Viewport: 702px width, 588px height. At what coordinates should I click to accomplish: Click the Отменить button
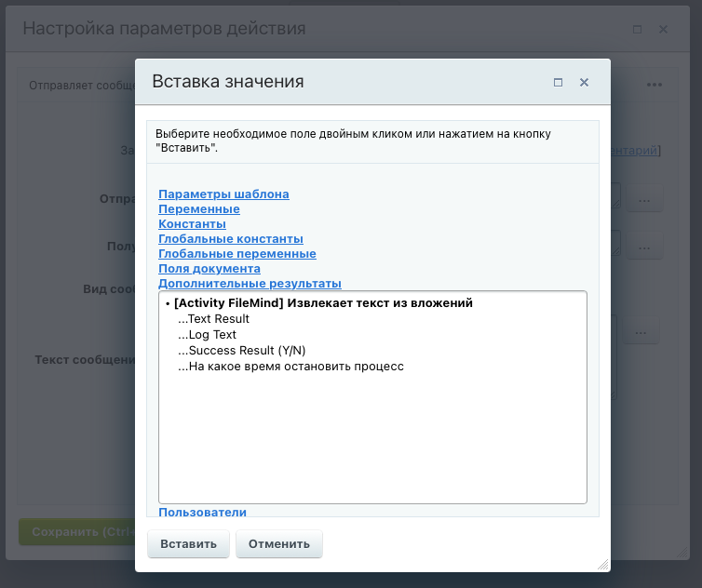(x=279, y=543)
